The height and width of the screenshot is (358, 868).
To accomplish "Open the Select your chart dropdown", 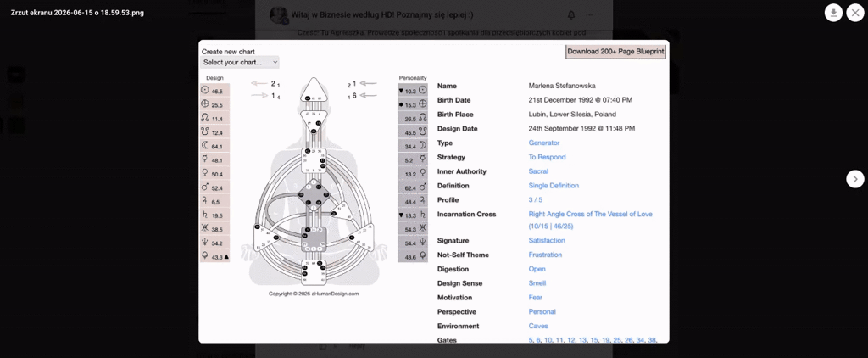I will click(240, 62).
